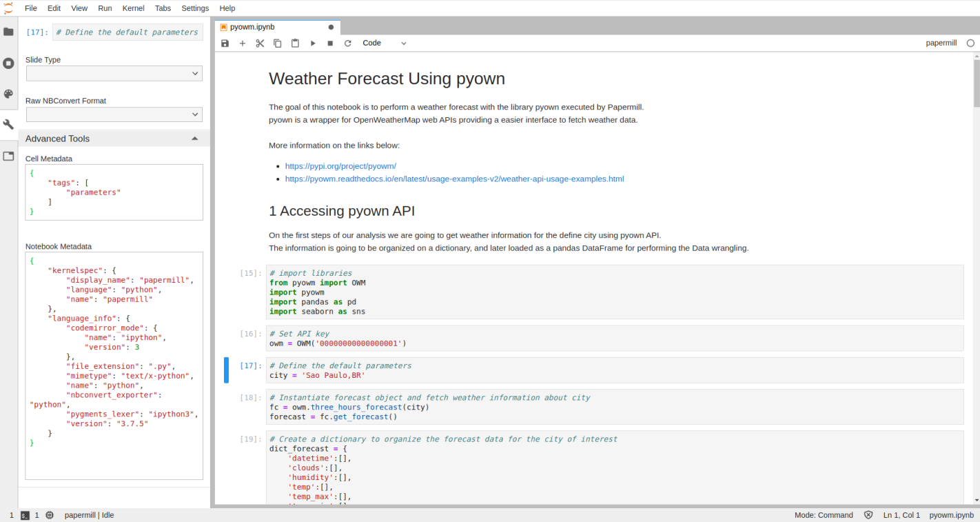
Task: Cut the selected cell
Action: [x=260, y=43]
